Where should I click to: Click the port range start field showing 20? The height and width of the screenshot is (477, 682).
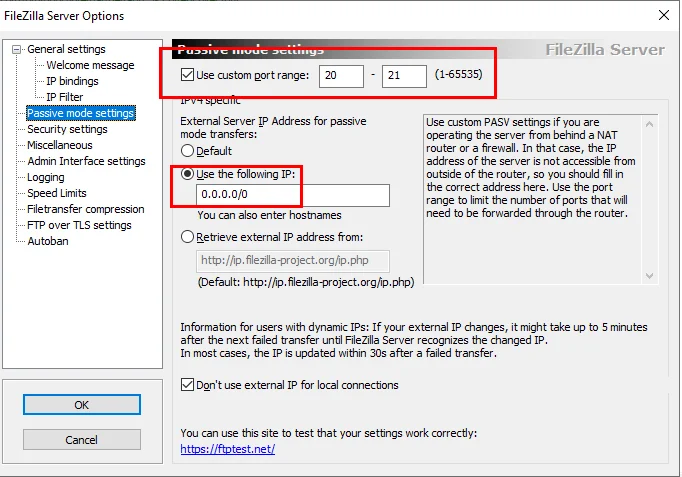[x=341, y=76]
